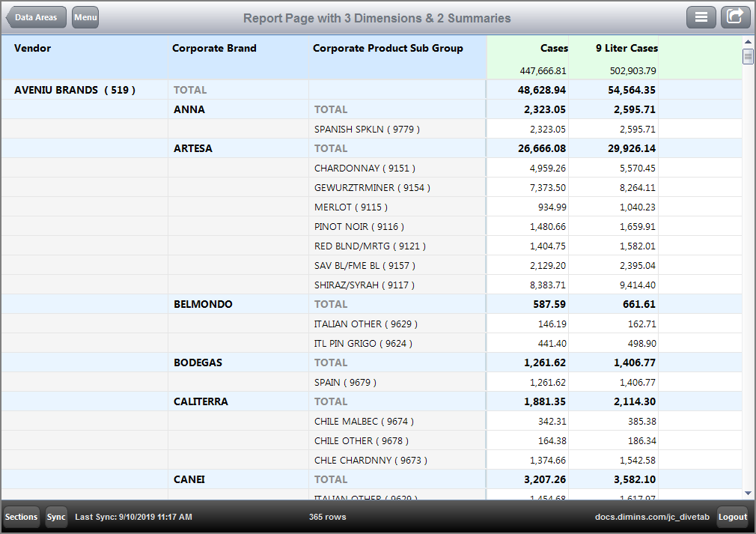
Task: Click the Sync button
Action: (x=56, y=517)
